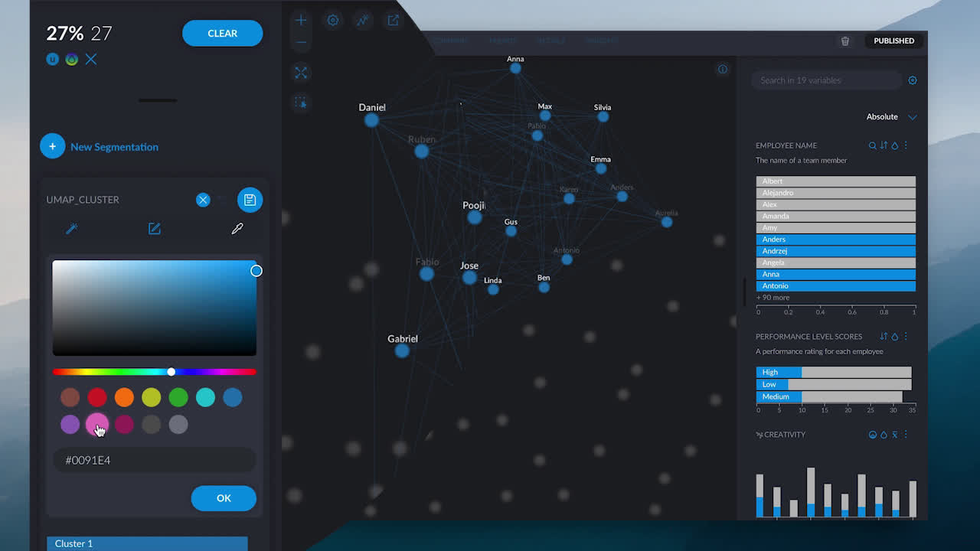The image size is (980, 551).
Task: Toggle the High performance level bar
Action: (x=833, y=372)
